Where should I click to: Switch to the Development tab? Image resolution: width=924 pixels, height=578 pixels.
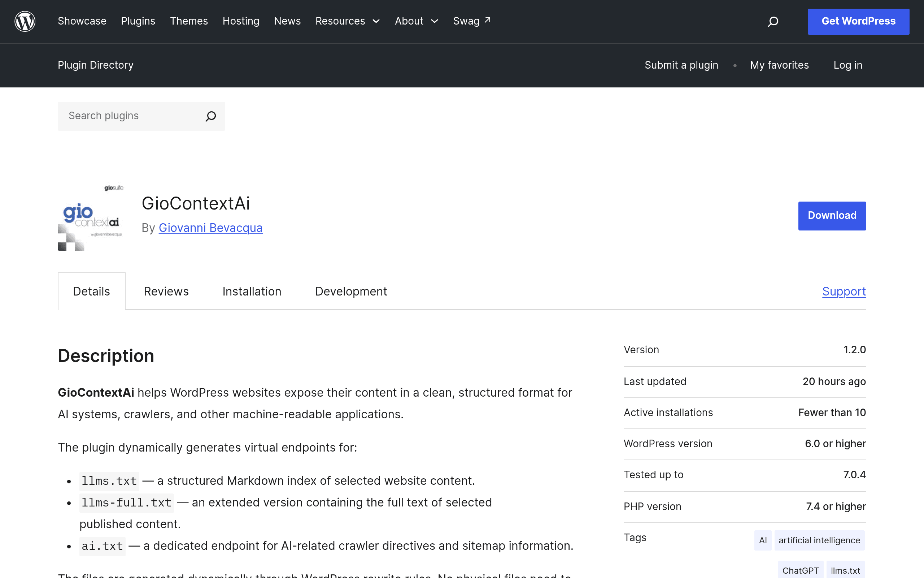351,292
